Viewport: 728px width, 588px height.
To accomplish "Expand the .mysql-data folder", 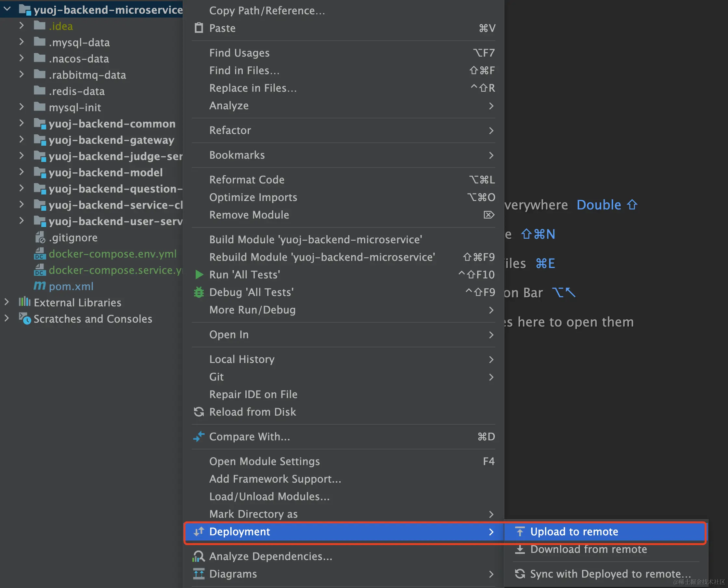I will coord(22,42).
